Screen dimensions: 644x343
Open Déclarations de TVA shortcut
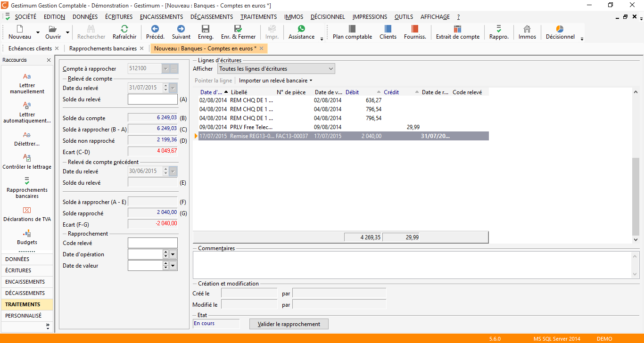(x=27, y=214)
